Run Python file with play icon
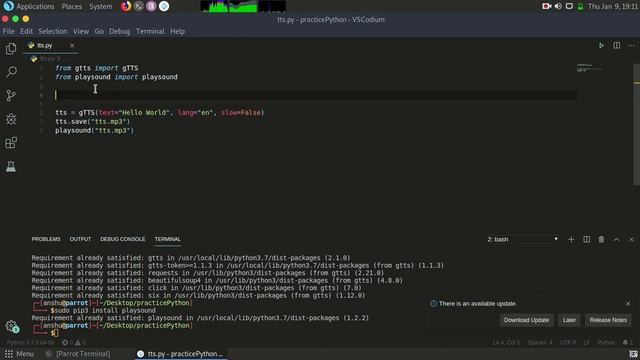 (x=601, y=45)
